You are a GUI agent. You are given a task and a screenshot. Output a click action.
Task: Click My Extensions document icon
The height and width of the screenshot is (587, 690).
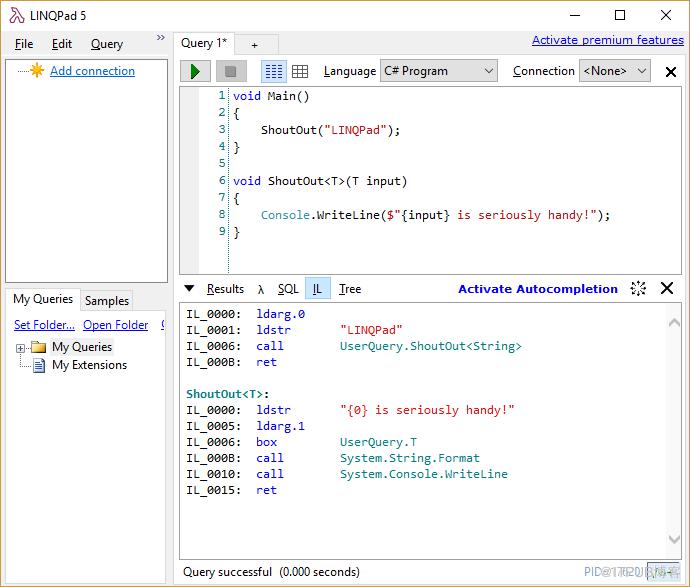click(39, 365)
